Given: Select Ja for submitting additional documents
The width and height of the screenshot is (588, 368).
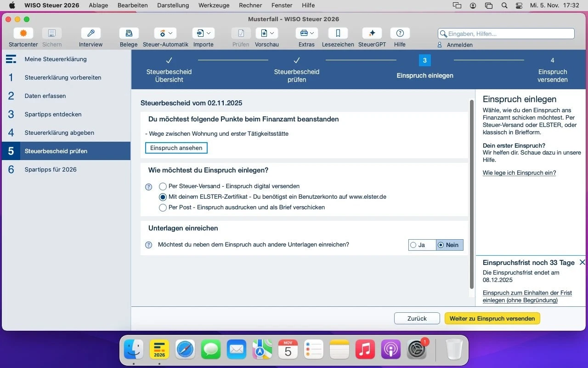Looking at the screenshot, I should tap(413, 245).
